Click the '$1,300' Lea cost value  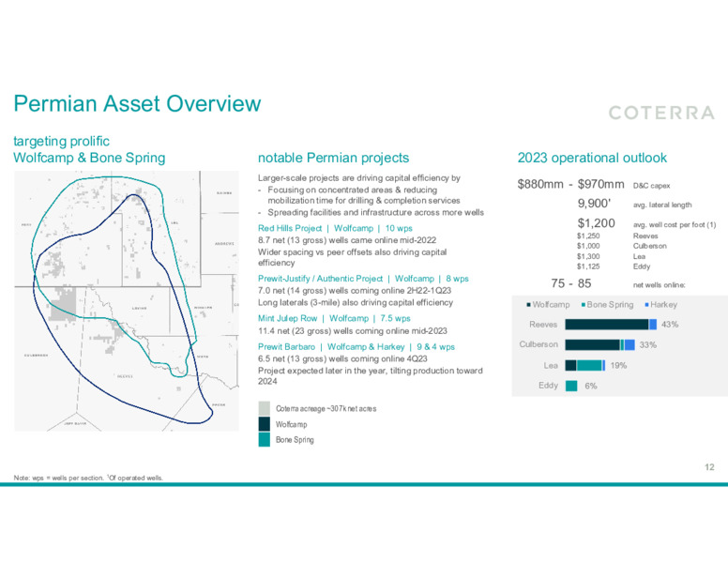(x=588, y=256)
